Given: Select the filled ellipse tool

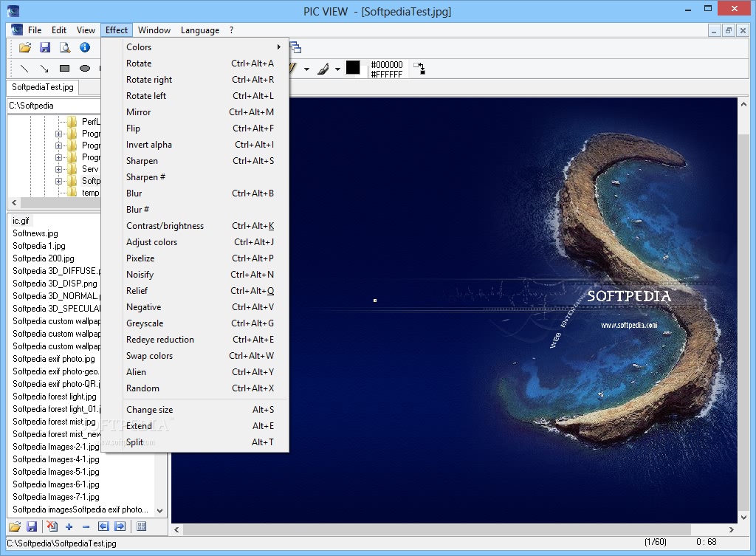Looking at the screenshot, I should (85, 69).
